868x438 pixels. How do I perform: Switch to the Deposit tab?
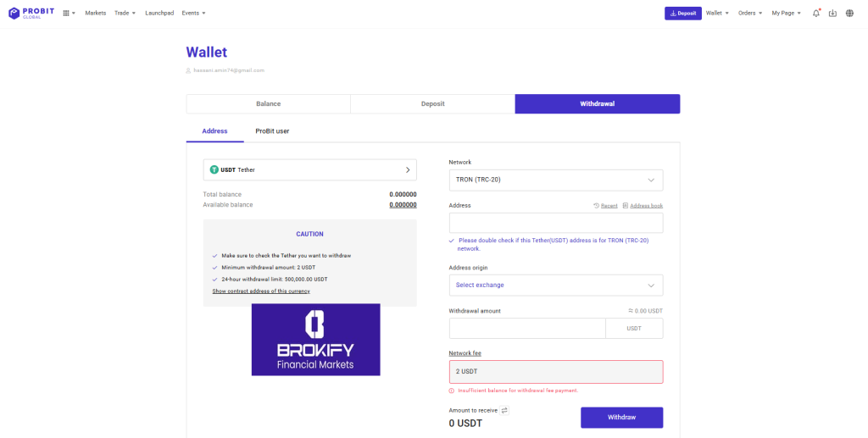pyautogui.click(x=432, y=103)
